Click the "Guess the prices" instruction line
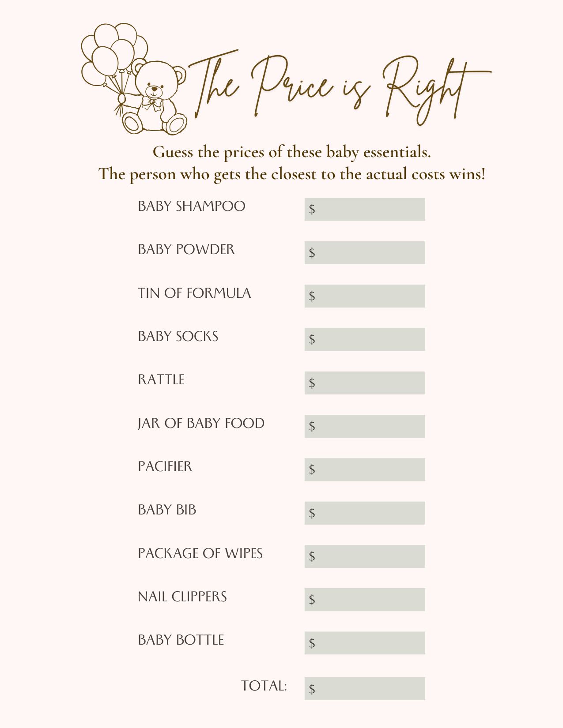Screen dimensions: 563x728 [291, 152]
